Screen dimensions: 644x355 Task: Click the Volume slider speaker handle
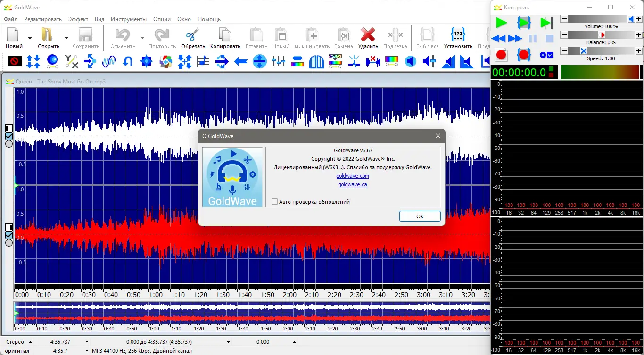coord(631,19)
